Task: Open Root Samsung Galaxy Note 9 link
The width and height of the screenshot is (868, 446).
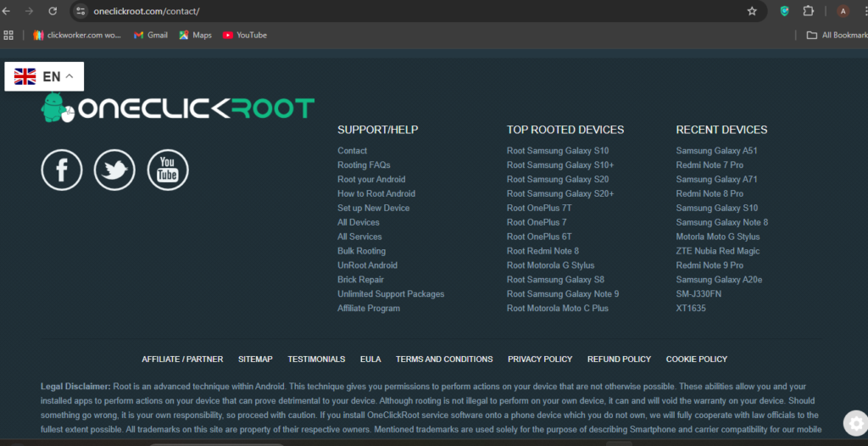Action: [x=563, y=294]
